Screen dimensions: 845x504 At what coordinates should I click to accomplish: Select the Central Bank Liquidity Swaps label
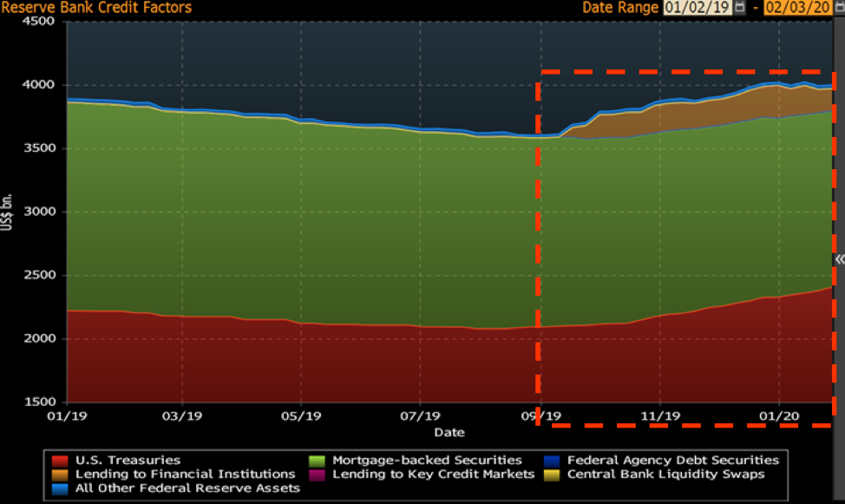point(665,475)
